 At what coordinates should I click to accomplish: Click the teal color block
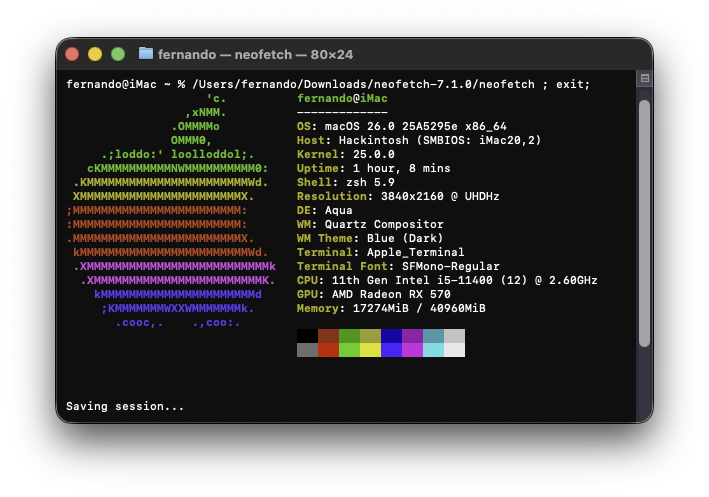pos(434,336)
